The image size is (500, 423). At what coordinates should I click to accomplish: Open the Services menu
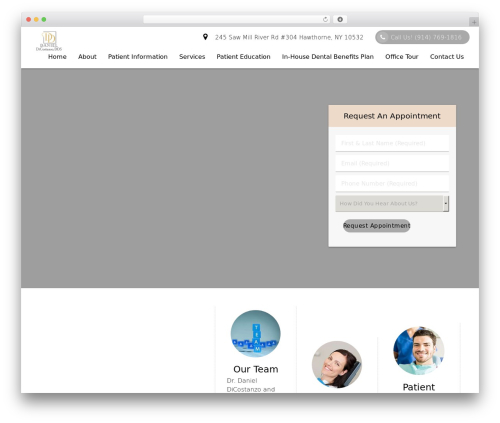(x=192, y=57)
